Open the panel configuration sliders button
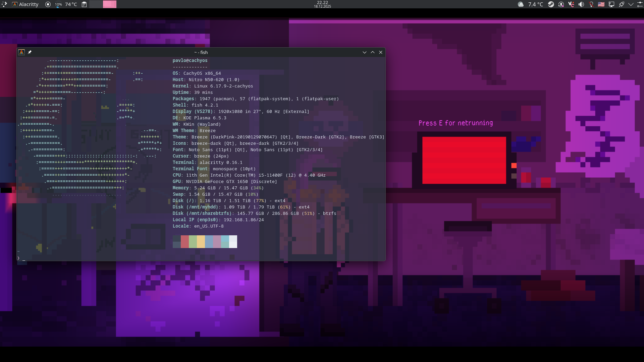 tap(640, 4)
